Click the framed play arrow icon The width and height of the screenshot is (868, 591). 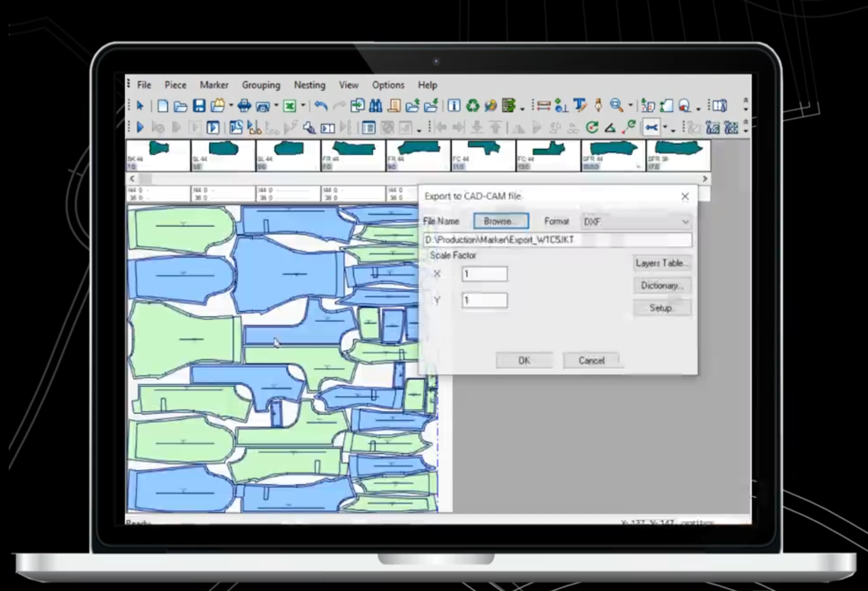point(213,128)
